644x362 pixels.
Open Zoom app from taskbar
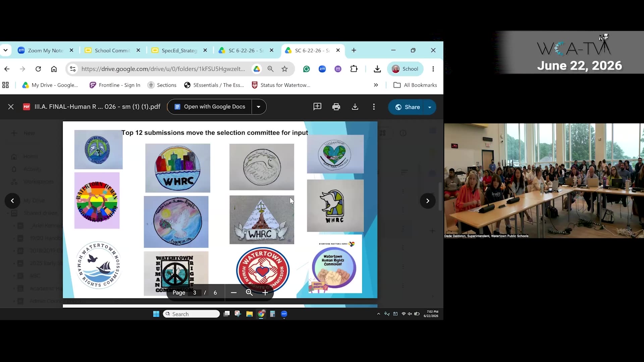point(284,314)
